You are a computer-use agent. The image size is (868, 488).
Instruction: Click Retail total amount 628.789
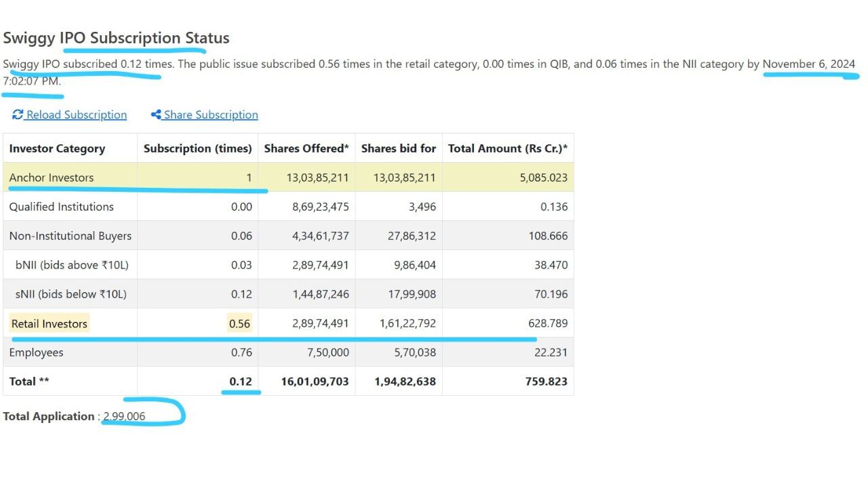click(548, 323)
